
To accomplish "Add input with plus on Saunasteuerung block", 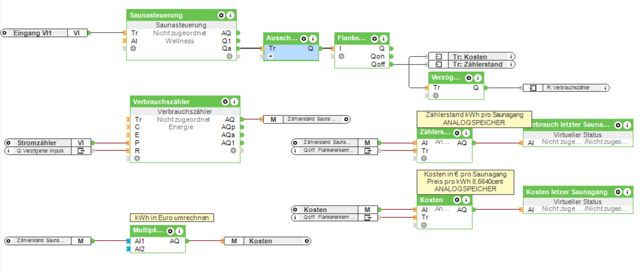I will pyautogui.click(x=133, y=48).
